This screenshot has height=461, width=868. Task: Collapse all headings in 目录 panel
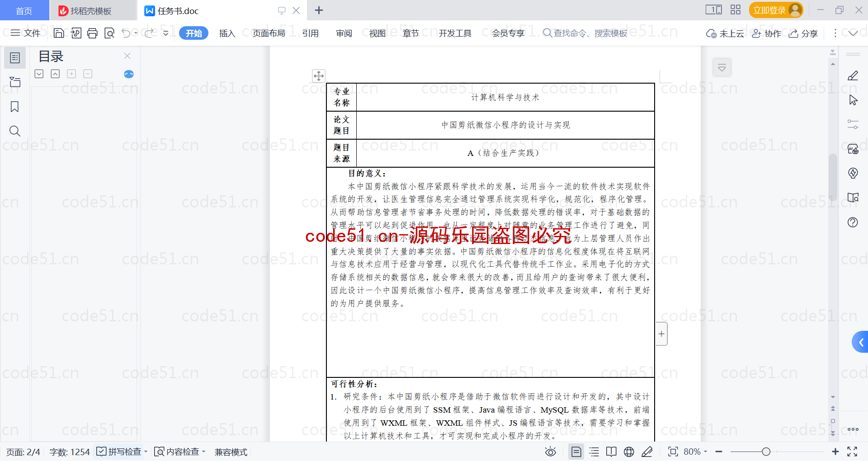tap(55, 74)
